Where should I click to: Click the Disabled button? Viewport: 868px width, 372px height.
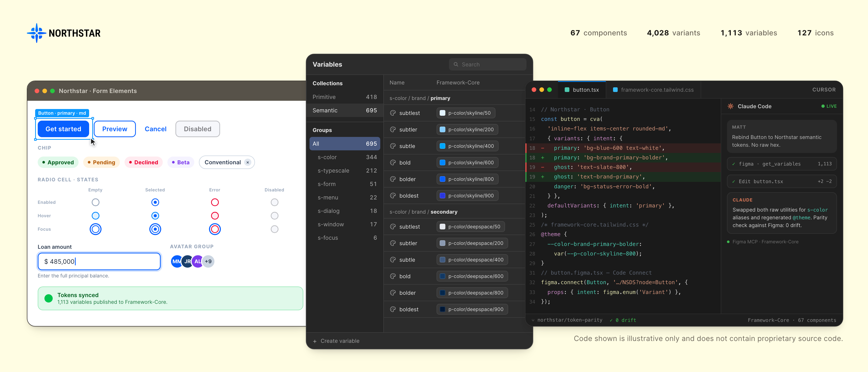[x=197, y=129]
